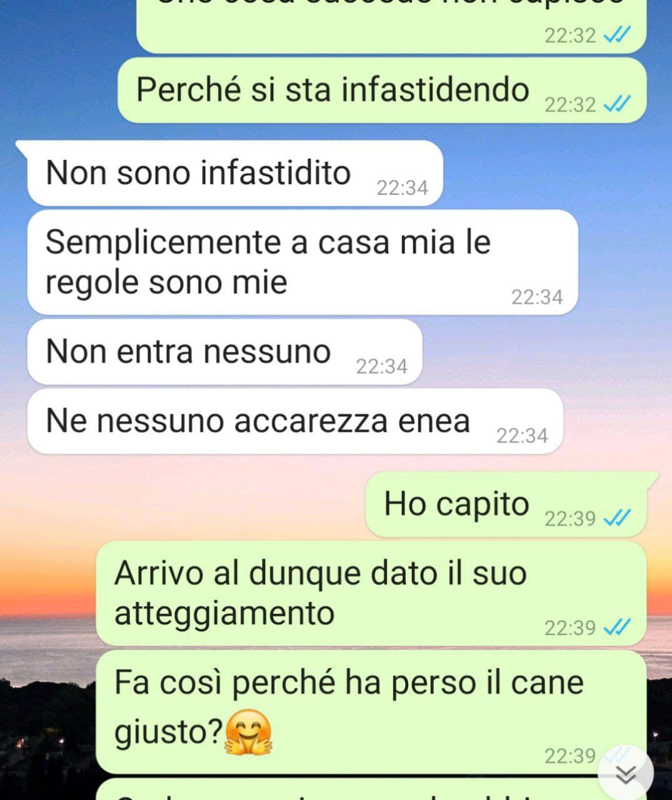Select 'Semplicemente a casa mia le regole' message
This screenshot has width=672, height=800.
[x=303, y=262]
